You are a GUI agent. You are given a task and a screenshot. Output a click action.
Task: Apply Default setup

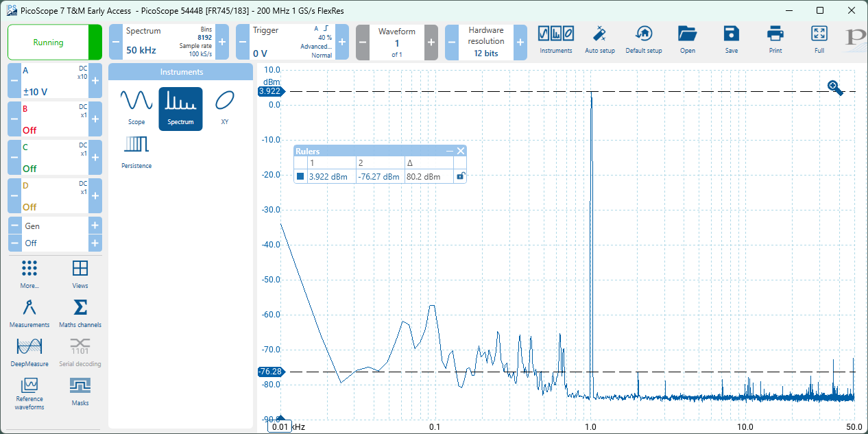pos(644,40)
